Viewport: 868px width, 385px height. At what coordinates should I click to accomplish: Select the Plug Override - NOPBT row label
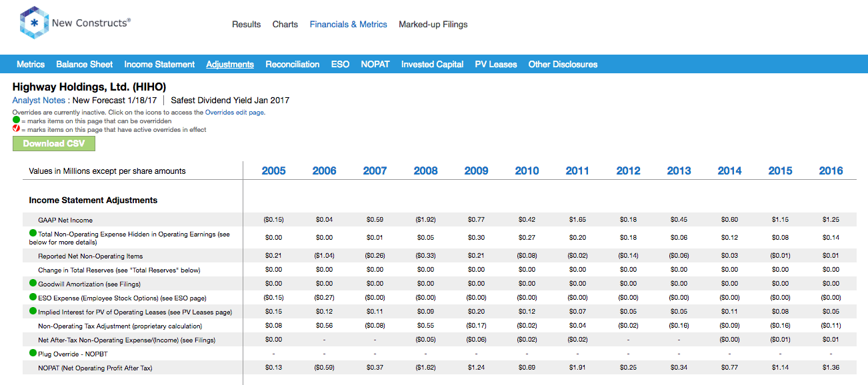tap(72, 354)
